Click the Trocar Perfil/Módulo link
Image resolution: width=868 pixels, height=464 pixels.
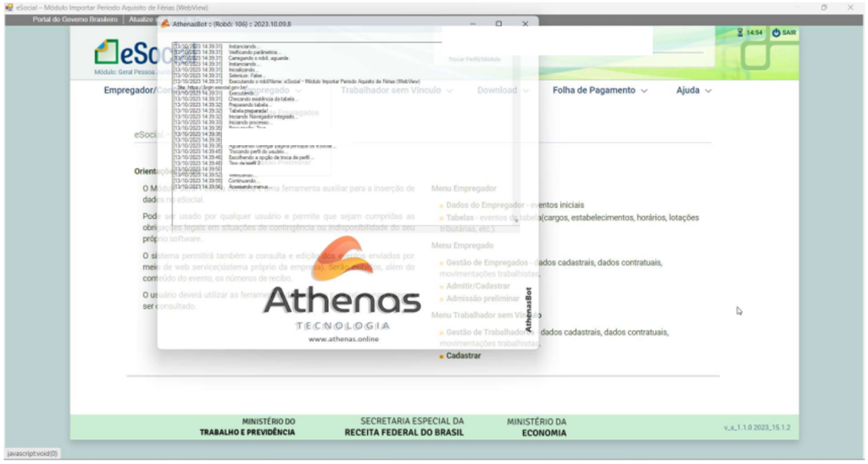(x=475, y=59)
